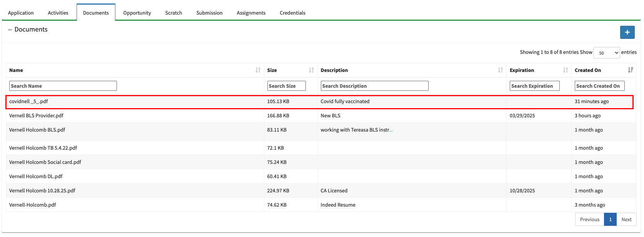Switch to the Application tab
The width and height of the screenshot is (644, 237).
pos(21,13)
